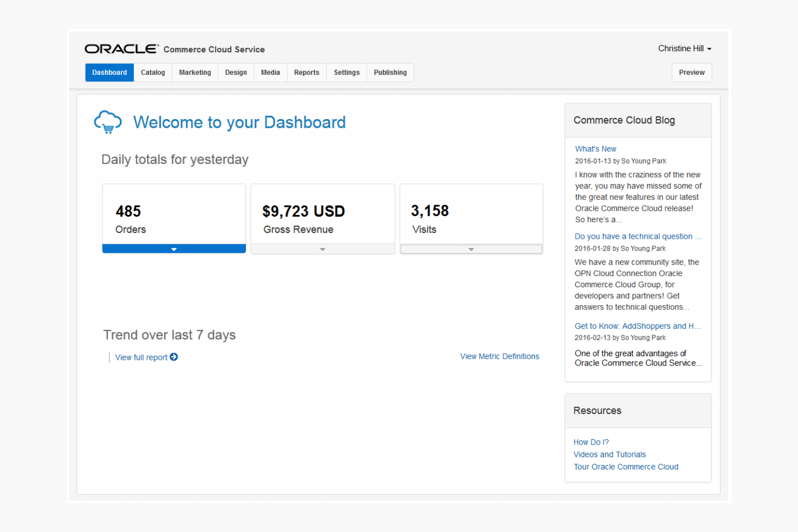The image size is (798, 532).
Task: Expand the Orders card details
Action: (174, 248)
